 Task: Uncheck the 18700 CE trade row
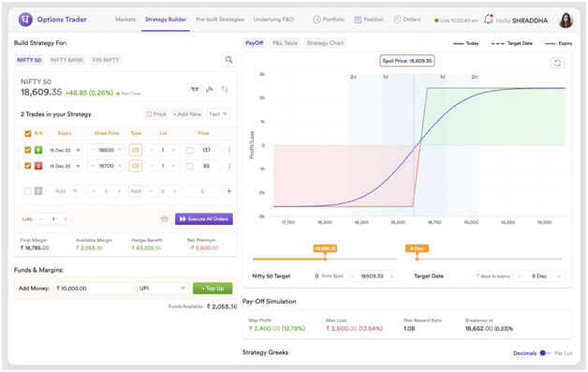(28, 166)
